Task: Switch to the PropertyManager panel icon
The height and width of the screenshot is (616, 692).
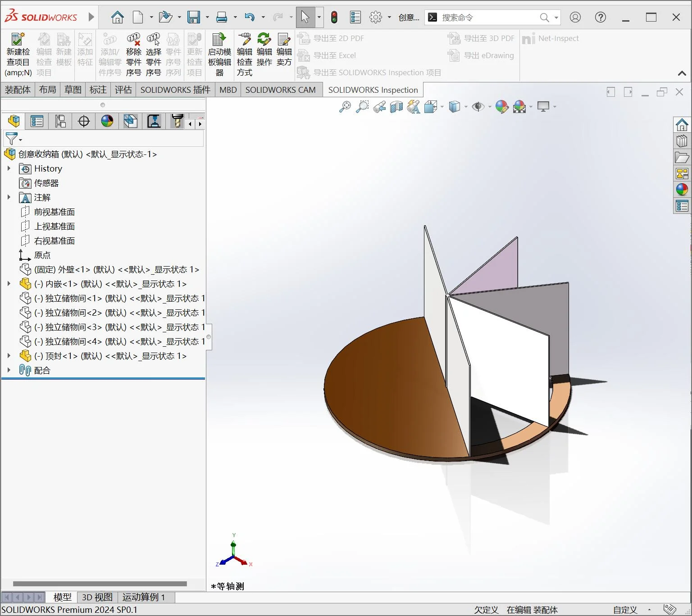Action: click(x=37, y=121)
